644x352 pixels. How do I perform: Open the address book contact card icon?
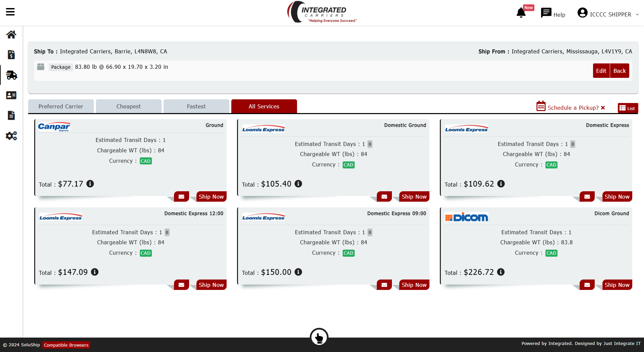click(x=11, y=95)
